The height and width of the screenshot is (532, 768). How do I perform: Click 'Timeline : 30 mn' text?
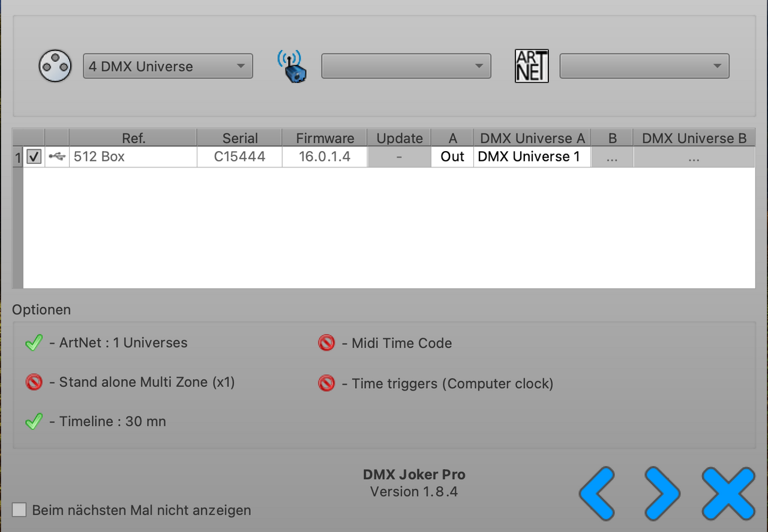pos(112,421)
